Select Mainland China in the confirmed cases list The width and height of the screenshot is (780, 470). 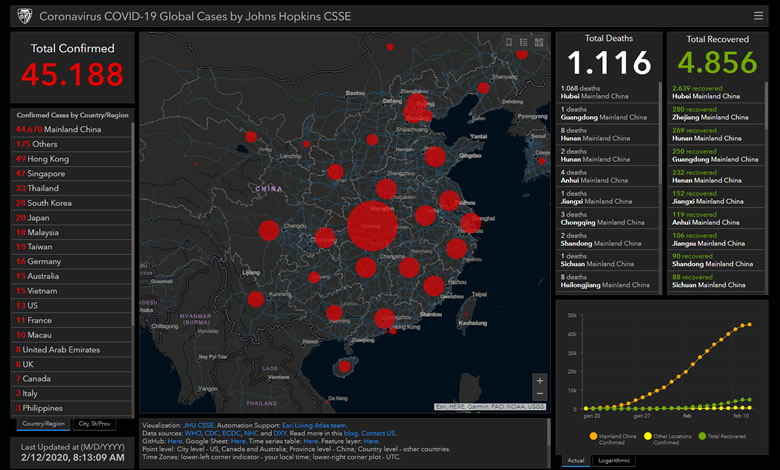[x=58, y=129]
